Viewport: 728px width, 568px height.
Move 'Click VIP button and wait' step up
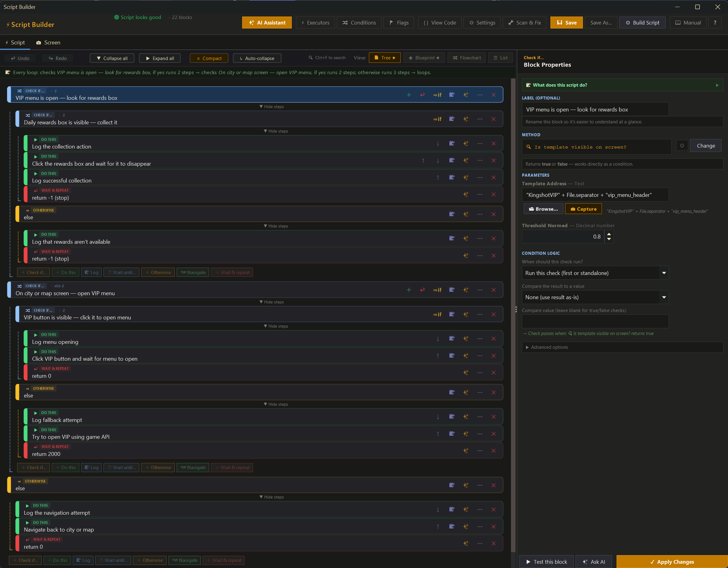(438, 356)
